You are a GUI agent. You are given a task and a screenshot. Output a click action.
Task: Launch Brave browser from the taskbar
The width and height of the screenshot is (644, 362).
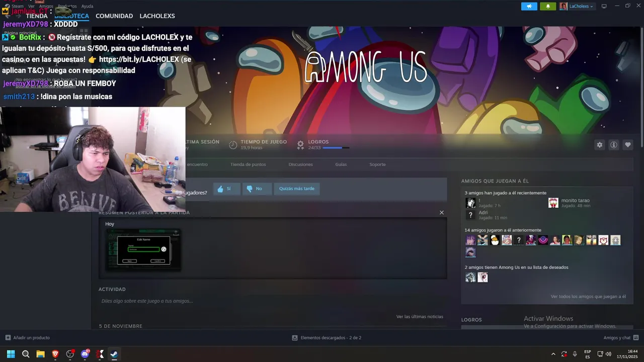point(55,354)
